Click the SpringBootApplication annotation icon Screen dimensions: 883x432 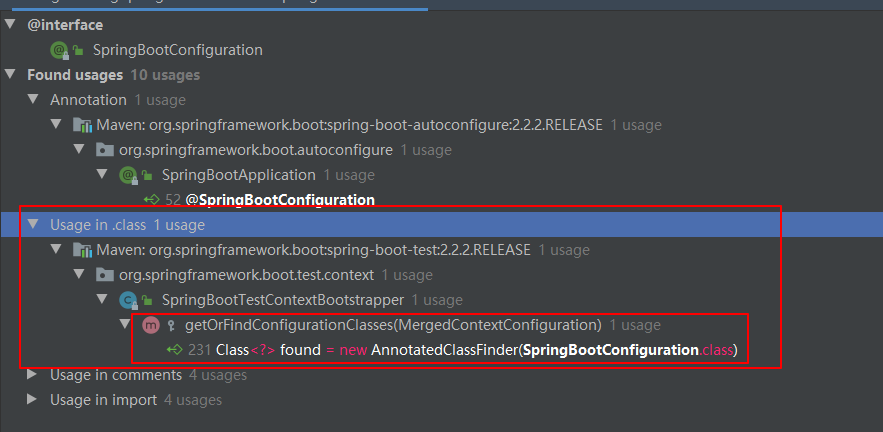128,175
